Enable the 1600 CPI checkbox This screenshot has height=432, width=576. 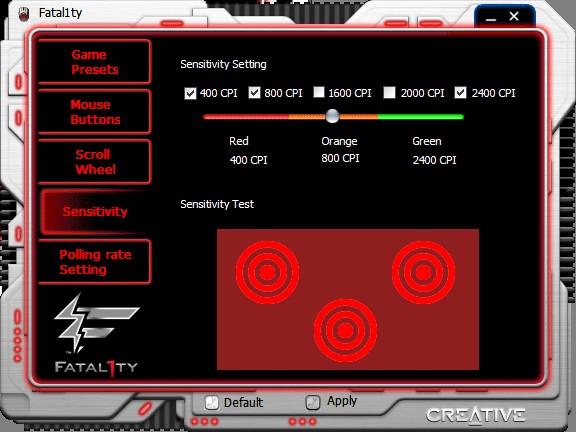(x=319, y=92)
